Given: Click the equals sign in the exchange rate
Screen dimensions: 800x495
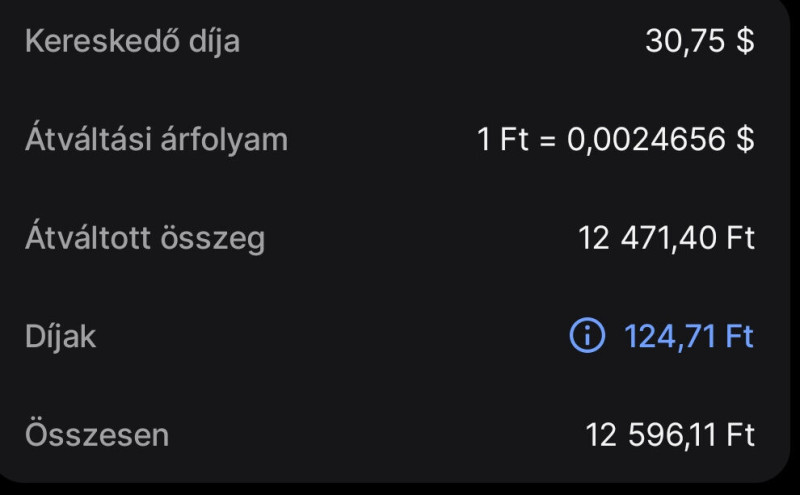Looking at the screenshot, I should [548, 140].
